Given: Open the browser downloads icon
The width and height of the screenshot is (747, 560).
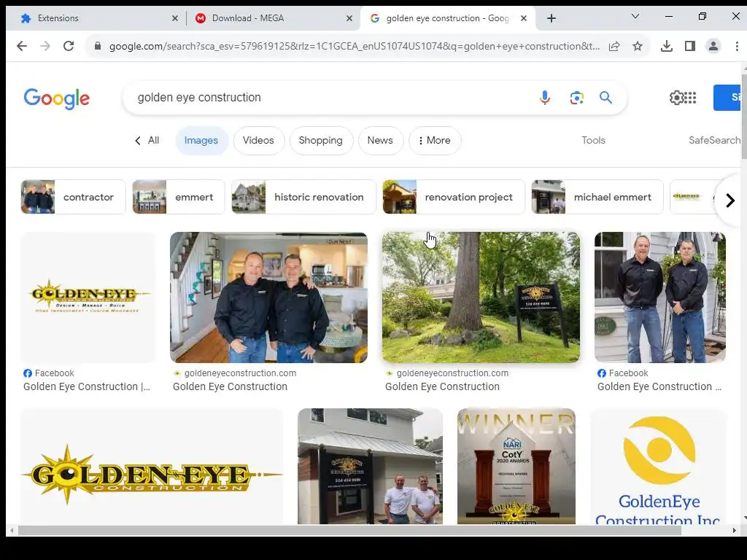Looking at the screenshot, I should point(667,46).
